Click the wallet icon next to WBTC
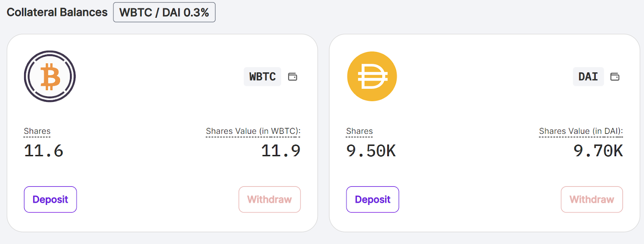Image resolution: width=644 pixels, height=244 pixels. (x=293, y=77)
